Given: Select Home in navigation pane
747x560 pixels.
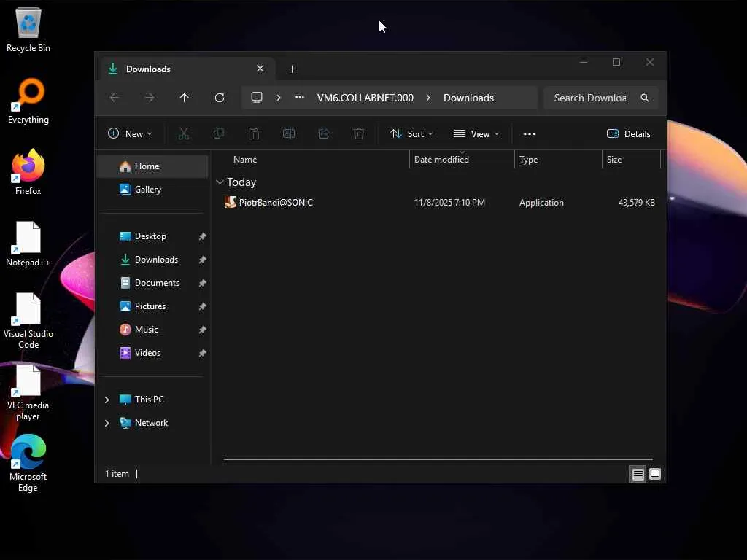Looking at the screenshot, I should pyautogui.click(x=152, y=166).
